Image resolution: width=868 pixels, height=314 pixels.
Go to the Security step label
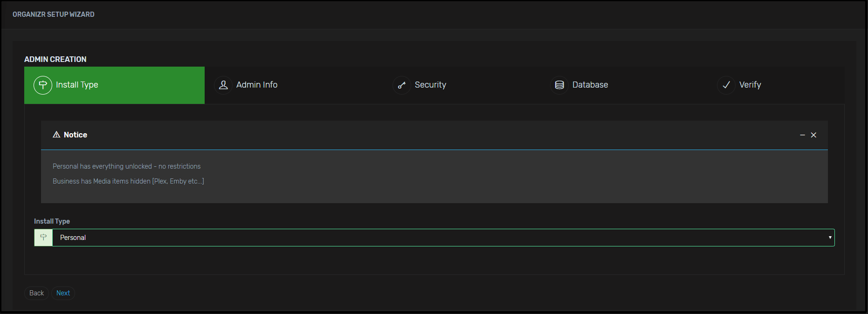430,85
